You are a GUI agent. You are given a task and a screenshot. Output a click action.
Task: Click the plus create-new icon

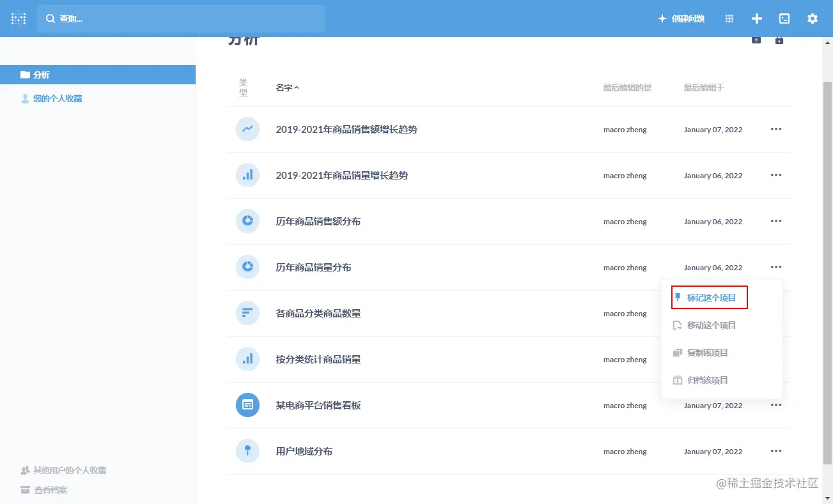point(757,19)
